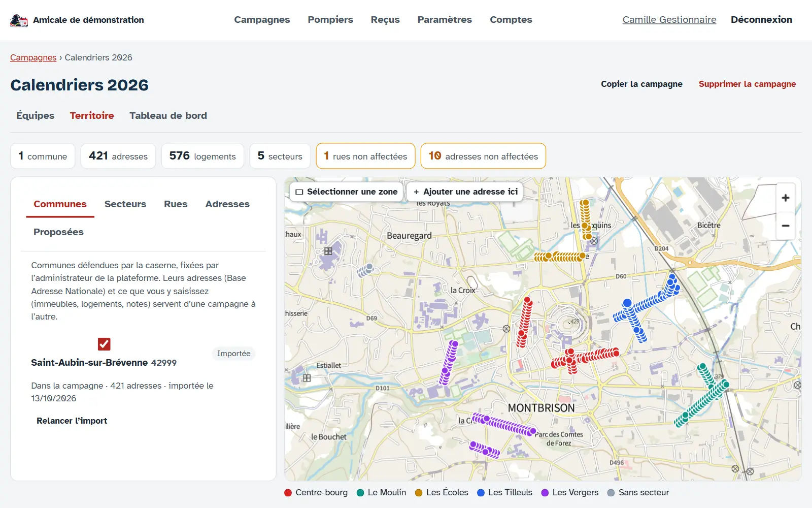Open the Rues sub-tab

point(176,204)
